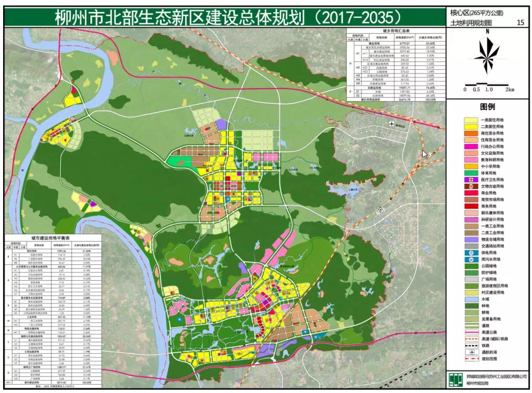Click the airport marker icon on the map
The image size is (532, 393).
click(x=392, y=124)
